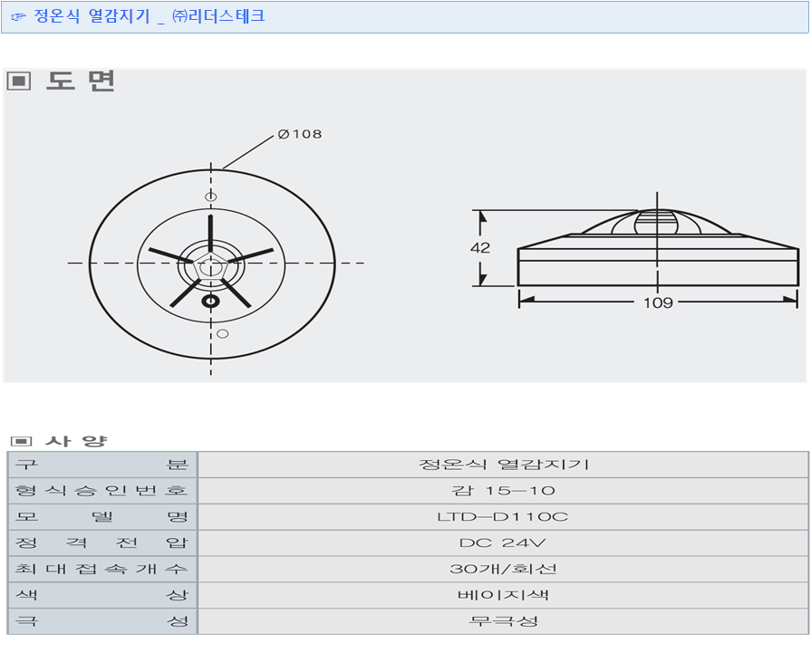Click the lower small mounting hole in drawing
The image size is (811, 672).
223,333
